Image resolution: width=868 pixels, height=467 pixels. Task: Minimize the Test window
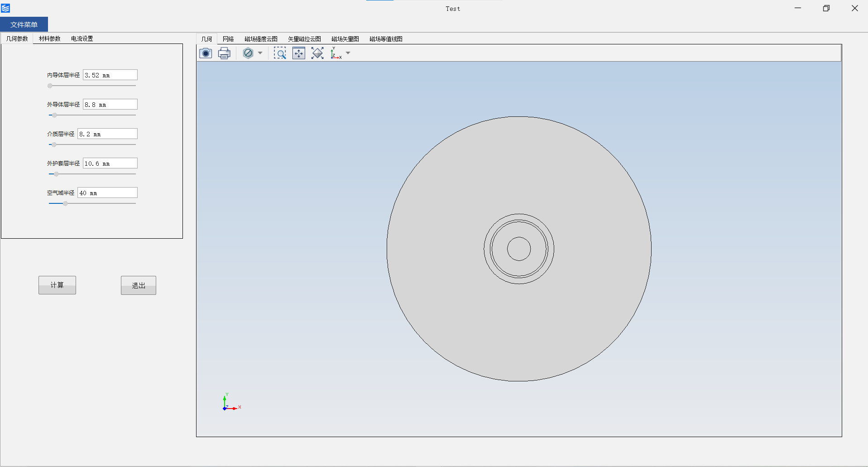tap(798, 8)
